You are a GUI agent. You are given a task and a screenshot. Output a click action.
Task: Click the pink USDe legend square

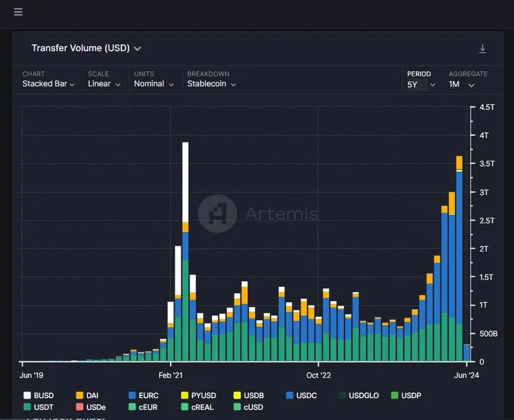[x=80, y=407]
